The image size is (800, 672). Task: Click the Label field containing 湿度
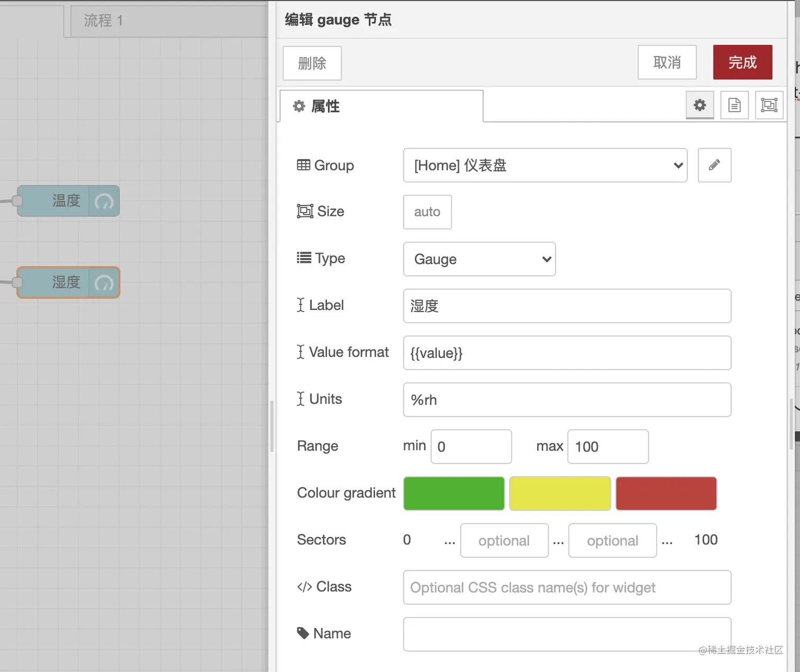click(567, 306)
